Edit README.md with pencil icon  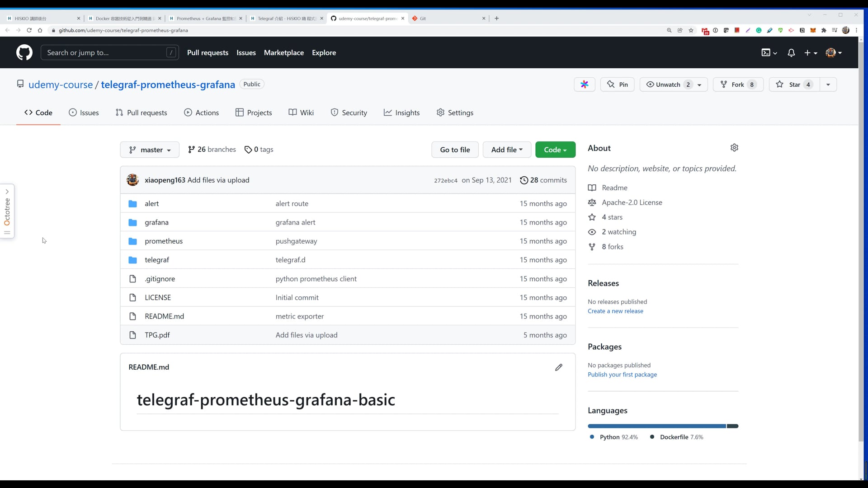tap(559, 367)
